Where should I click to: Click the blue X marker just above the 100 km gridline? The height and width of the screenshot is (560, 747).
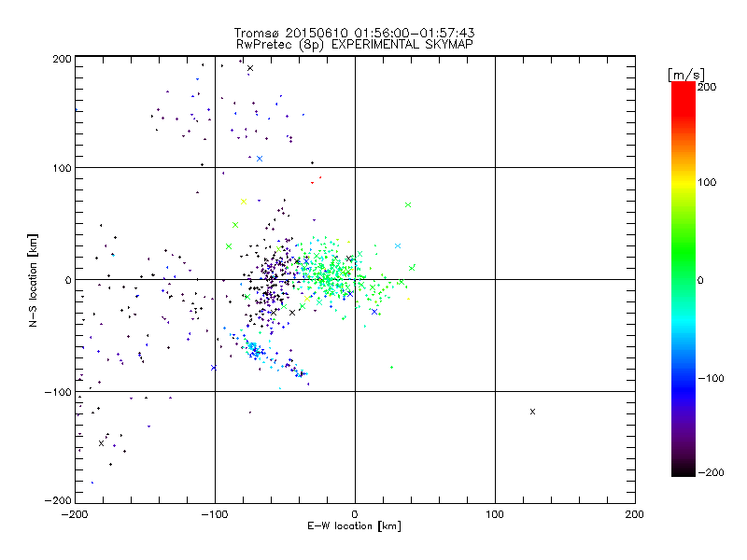tap(260, 159)
